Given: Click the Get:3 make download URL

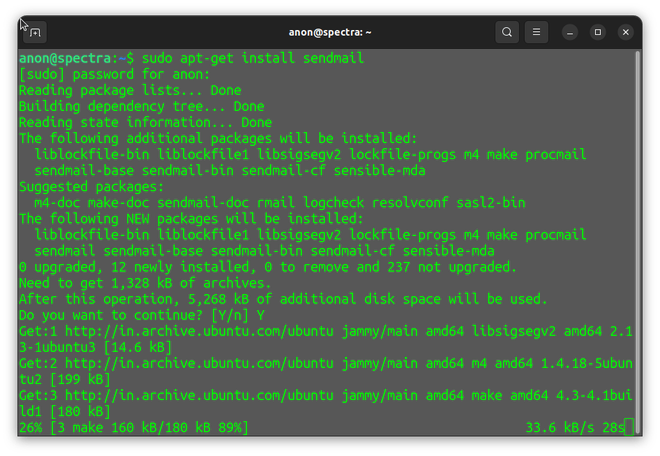Looking at the screenshot, I should (x=199, y=395).
